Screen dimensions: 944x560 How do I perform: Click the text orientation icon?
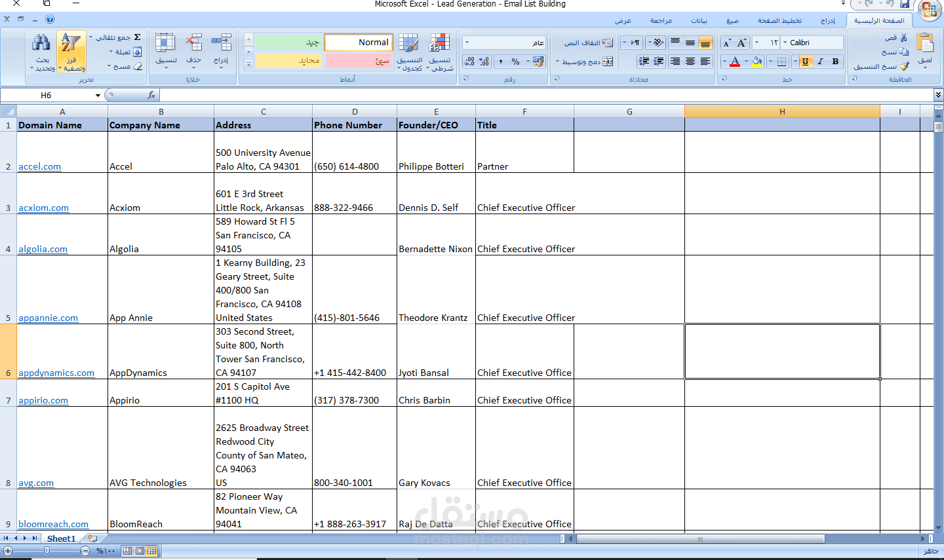(x=658, y=43)
